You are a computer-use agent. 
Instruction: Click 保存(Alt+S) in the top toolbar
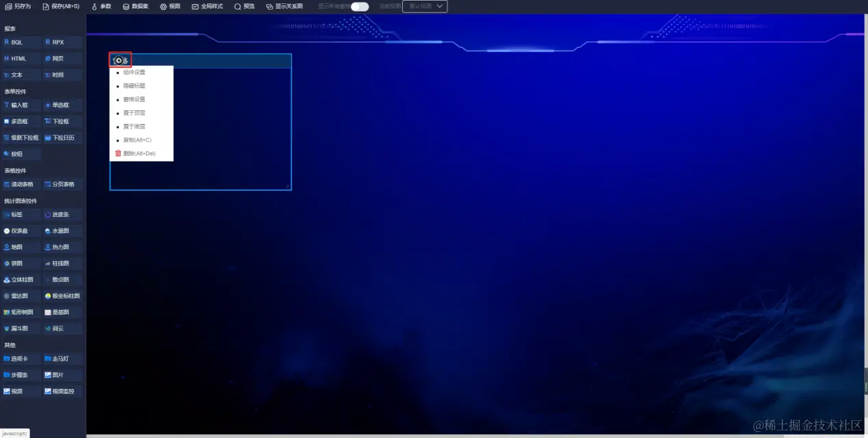click(60, 6)
